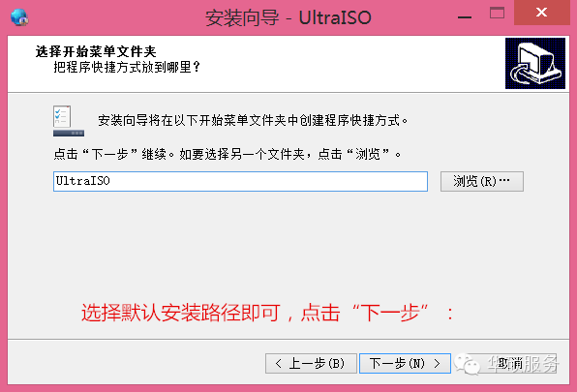Click the checklist start menu folder icon

[x=69, y=121]
